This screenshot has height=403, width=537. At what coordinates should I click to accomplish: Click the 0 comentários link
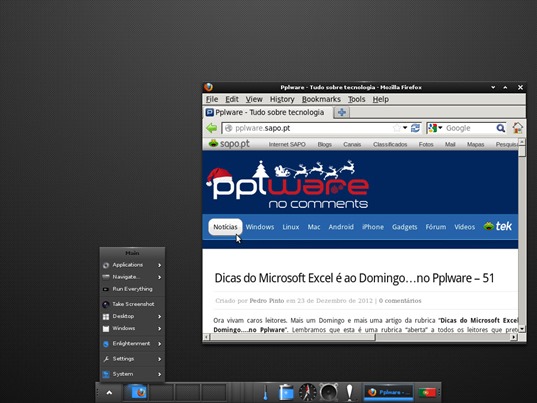point(400,301)
